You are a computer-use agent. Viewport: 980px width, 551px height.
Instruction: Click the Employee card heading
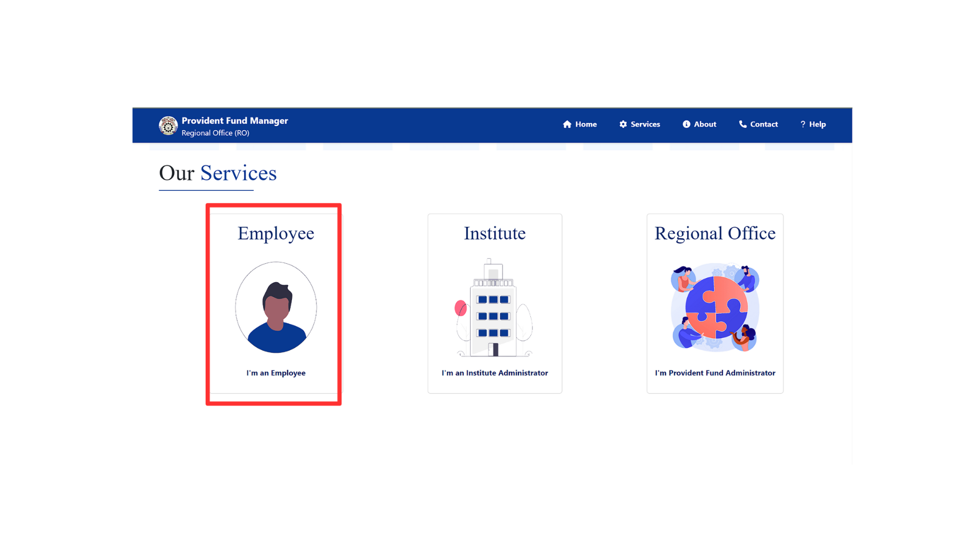[x=276, y=234]
